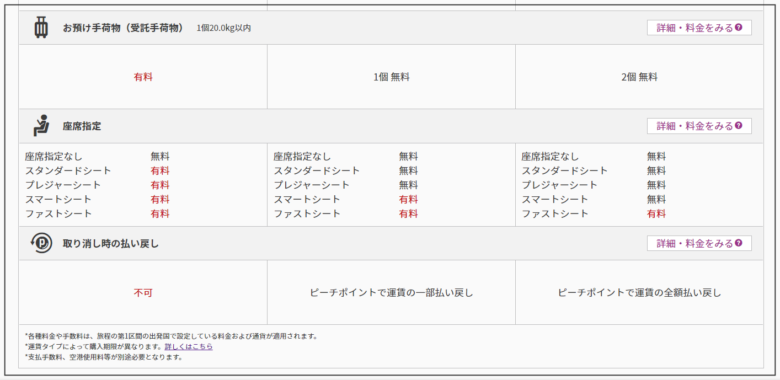Click the footnote starting with *各種料金や手数料は
Viewport: 780px width, 380px height.
tap(171, 336)
